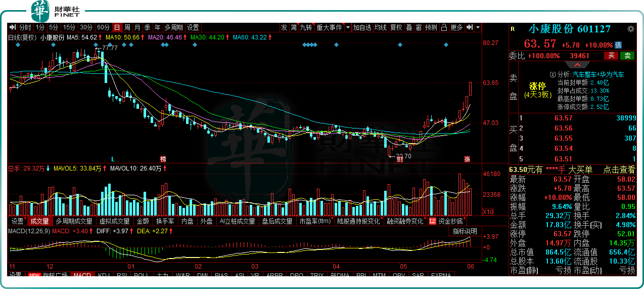Select the 年 yearly period
Image resolution: width=644 pixels, height=299 pixels.
(158, 27)
